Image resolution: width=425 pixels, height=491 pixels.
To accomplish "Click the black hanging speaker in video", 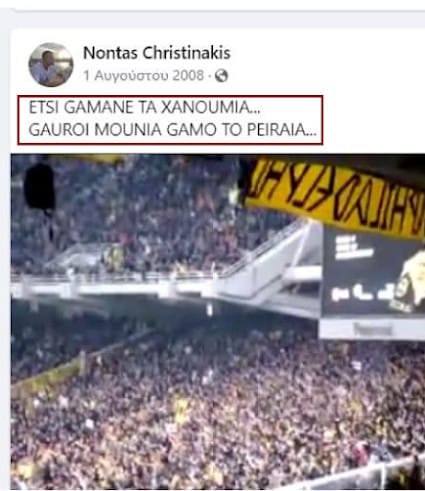I will [39, 187].
